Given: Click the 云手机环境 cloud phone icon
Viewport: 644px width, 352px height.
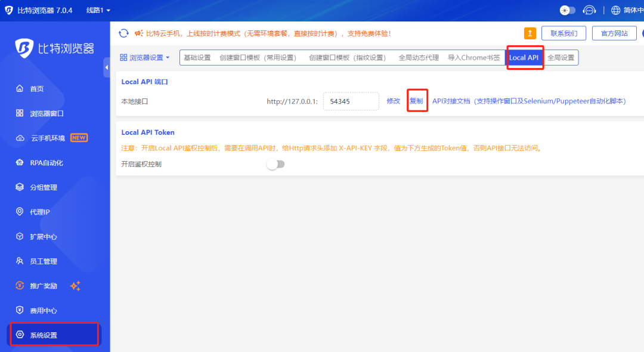Looking at the screenshot, I should [x=20, y=138].
